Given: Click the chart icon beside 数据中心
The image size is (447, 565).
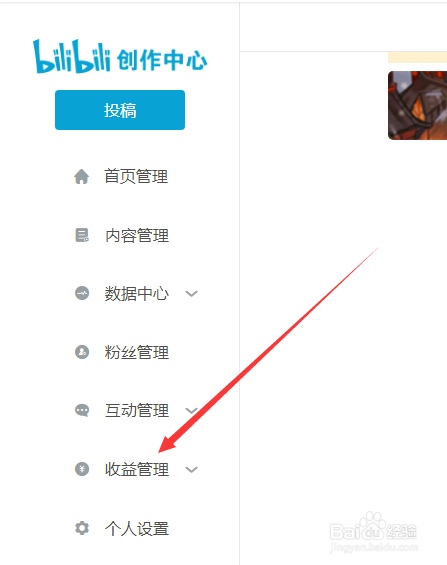Looking at the screenshot, I should [x=82, y=293].
